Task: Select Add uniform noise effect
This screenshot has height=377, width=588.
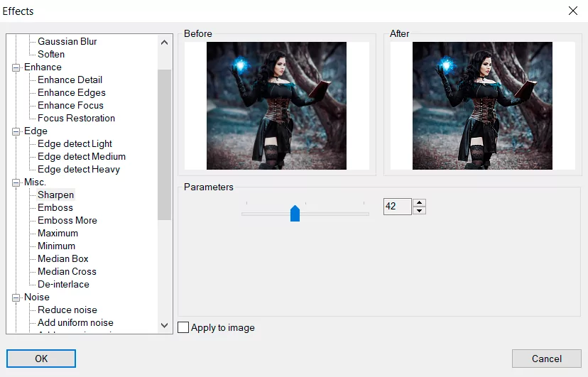Action: click(75, 322)
